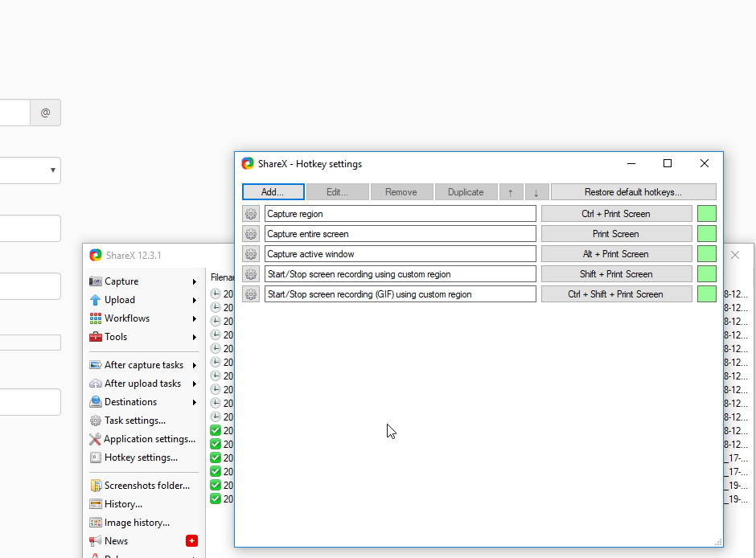Expand the Capture submenu arrow

tap(195, 282)
